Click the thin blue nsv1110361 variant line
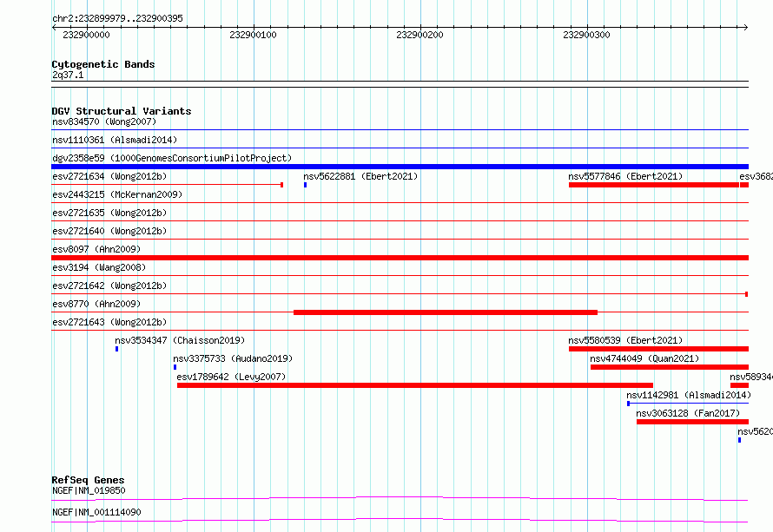Screen dimensions: 773x532 click(400, 148)
